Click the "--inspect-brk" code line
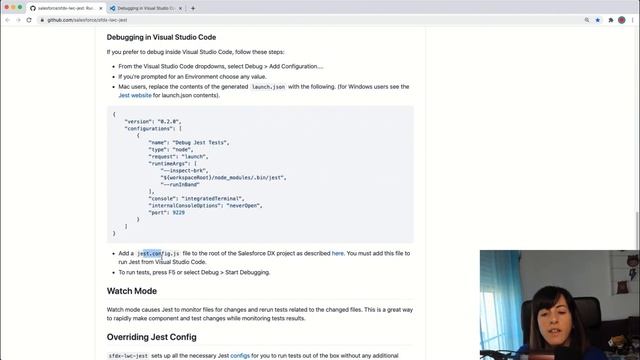 pos(184,171)
